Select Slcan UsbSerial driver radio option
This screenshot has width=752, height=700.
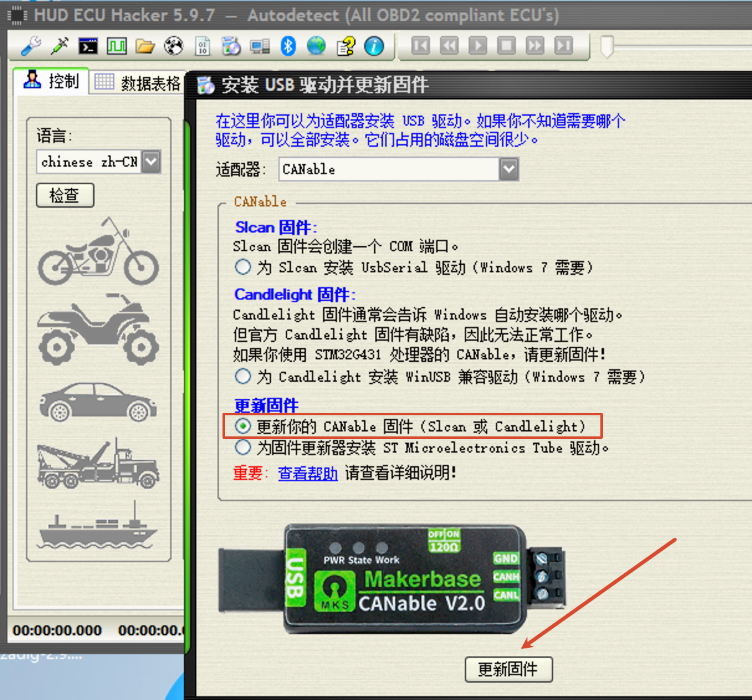click(243, 267)
